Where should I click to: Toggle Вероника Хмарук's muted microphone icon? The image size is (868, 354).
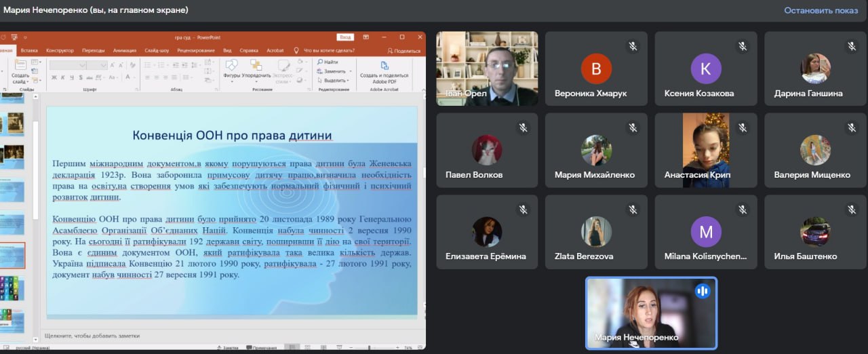[633, 46]
